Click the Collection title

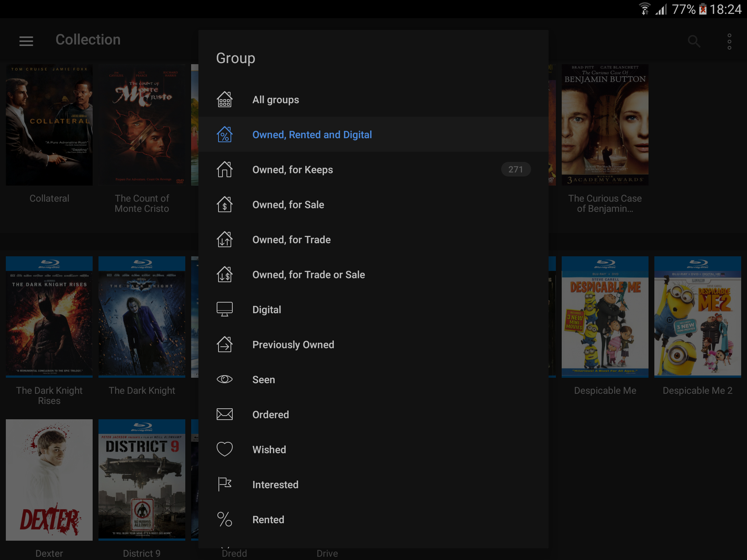click(88, 40)
